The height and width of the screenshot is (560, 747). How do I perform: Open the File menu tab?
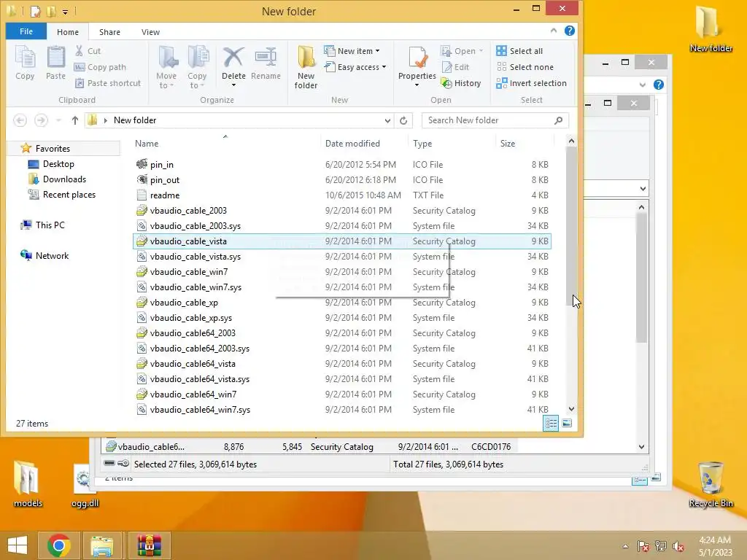(26, 31)
